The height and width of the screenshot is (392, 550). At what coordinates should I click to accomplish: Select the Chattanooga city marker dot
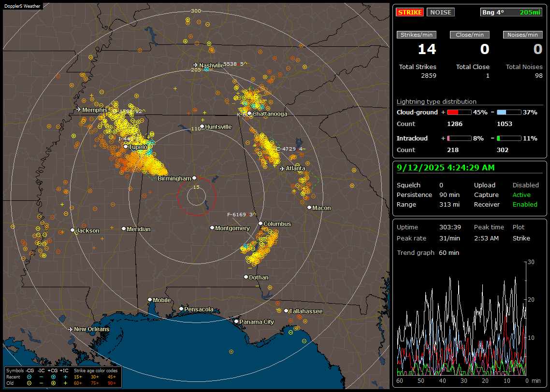coord(249,113)
